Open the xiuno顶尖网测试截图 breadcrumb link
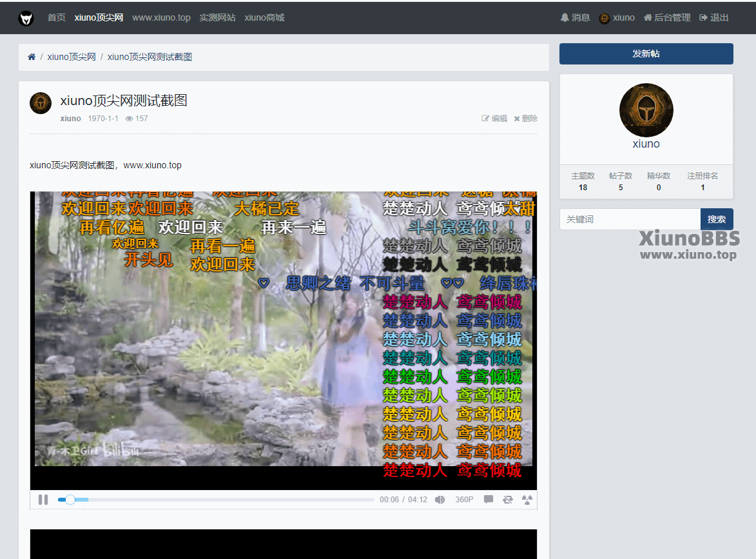 click(x=150, y=57)
